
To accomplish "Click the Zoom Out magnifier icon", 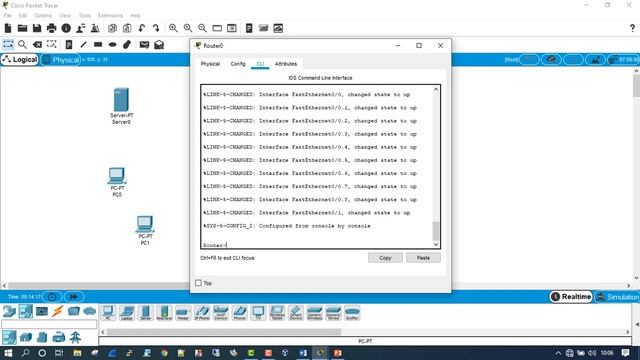I will point(202,28).
